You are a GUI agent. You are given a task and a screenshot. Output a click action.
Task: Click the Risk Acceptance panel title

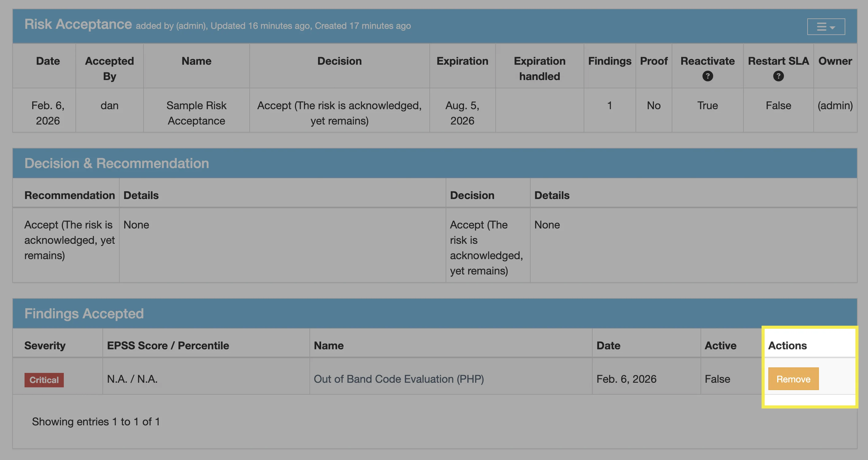78,24
